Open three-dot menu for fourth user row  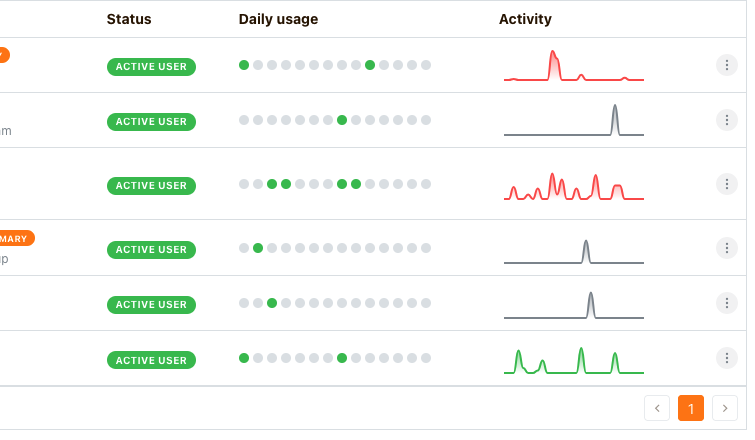(727, 249)
